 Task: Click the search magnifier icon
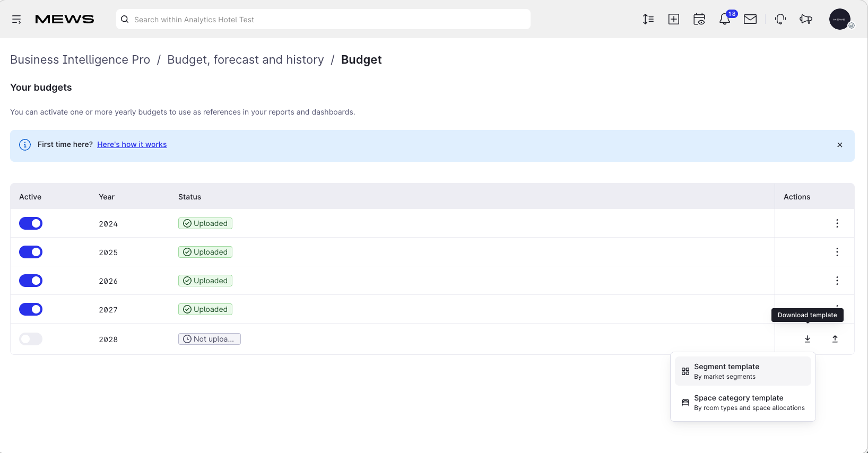125,20
